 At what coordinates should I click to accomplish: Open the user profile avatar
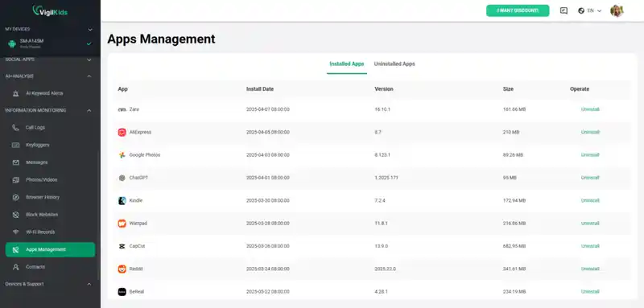(x=617, y=10)
